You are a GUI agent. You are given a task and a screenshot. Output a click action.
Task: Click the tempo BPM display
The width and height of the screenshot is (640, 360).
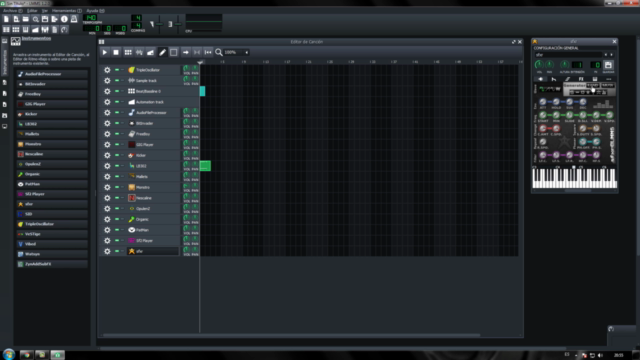(x=91, y=18)
